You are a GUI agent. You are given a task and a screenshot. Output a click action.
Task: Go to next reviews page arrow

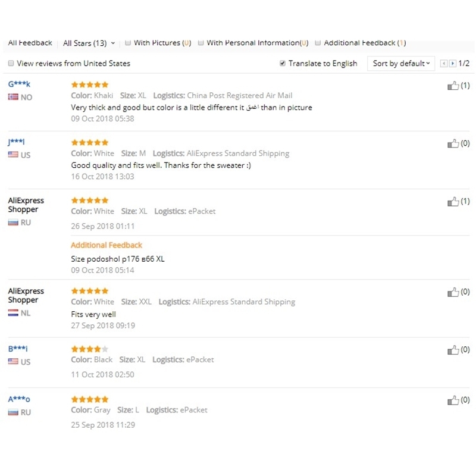453,64
